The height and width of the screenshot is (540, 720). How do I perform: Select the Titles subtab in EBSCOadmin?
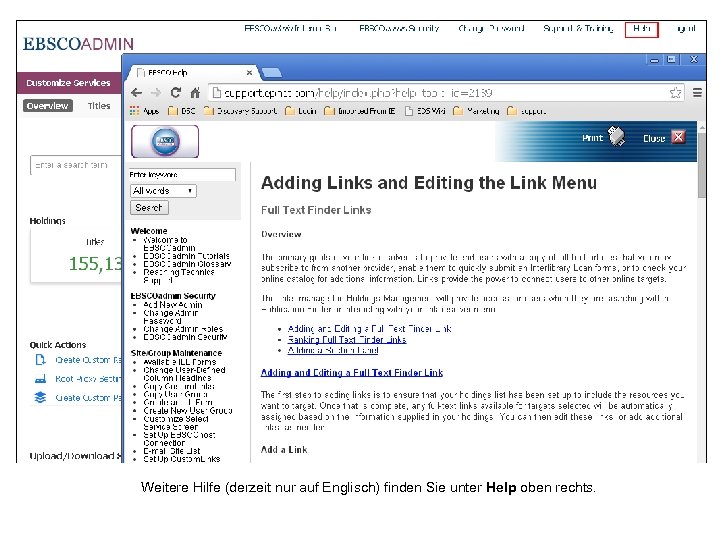(99, 106)
